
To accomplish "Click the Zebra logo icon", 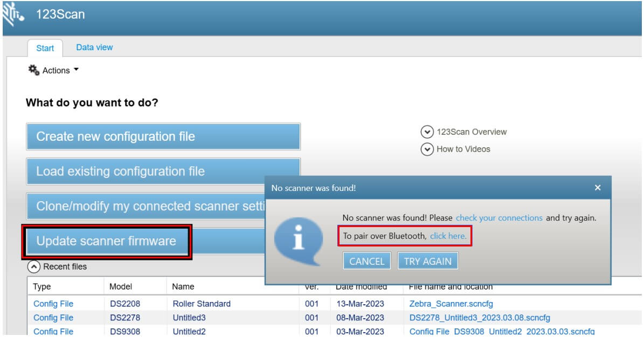I will click(x=13, y=15).
